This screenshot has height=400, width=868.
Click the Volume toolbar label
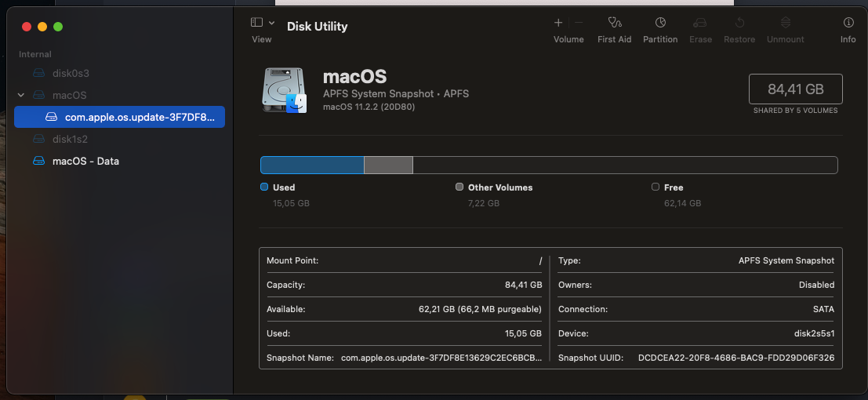coord(568,39)
